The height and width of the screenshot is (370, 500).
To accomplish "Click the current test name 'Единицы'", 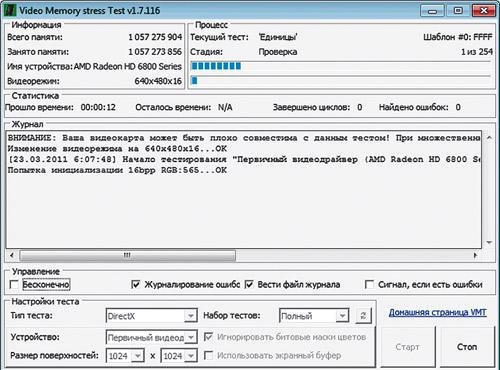I will pos(278,37).
